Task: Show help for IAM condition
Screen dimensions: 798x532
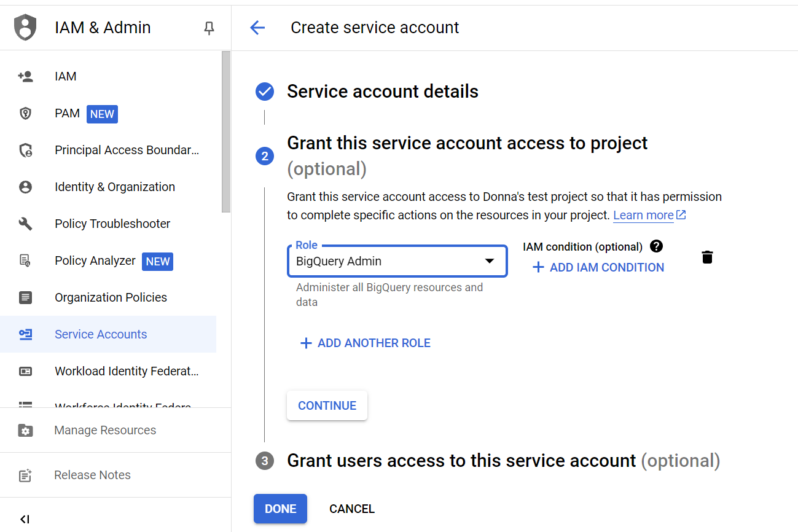Action: point(656,246)
